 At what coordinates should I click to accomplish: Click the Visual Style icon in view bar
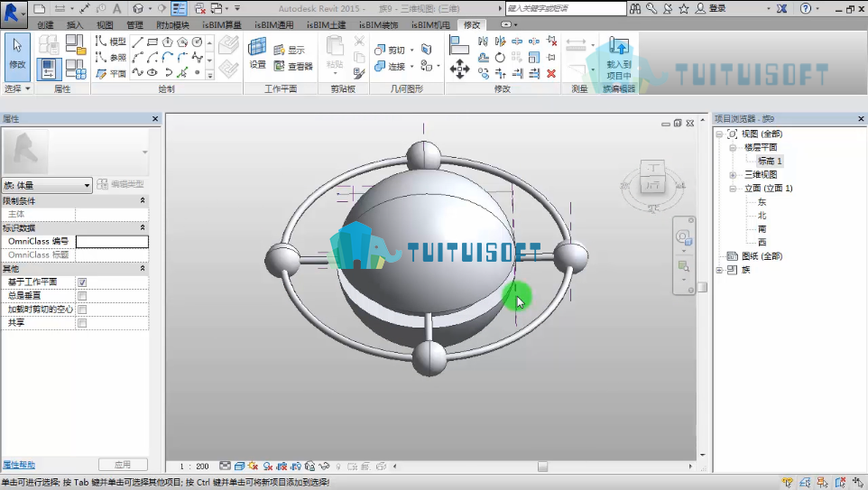click(240, 467)
